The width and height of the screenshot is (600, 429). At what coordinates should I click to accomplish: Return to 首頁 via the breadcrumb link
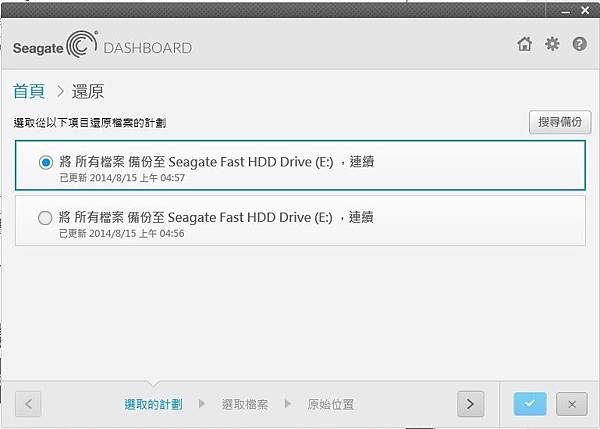pos(29,91)
